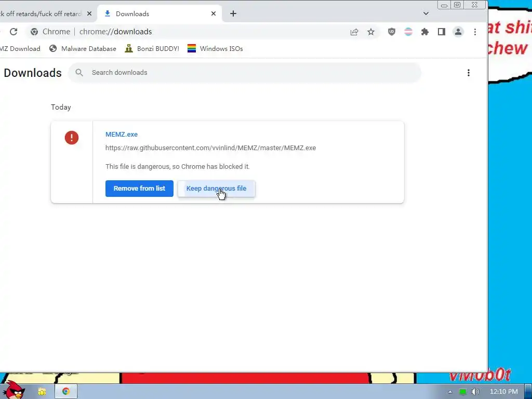Viewport: 532px width, 399px height.
Task: Bookmark this page with the star icon
Action: click(x=371, y=32)
